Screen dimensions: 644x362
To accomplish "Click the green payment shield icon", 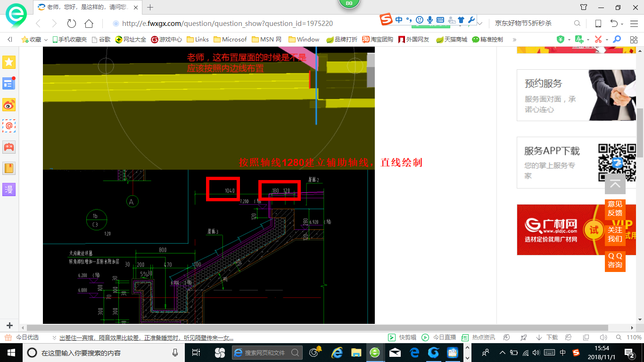I will click(x=561, y=40).
